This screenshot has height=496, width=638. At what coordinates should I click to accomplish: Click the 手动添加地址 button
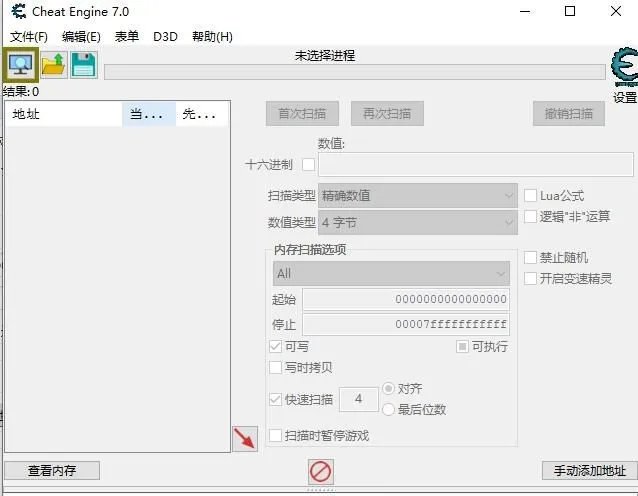590,470
